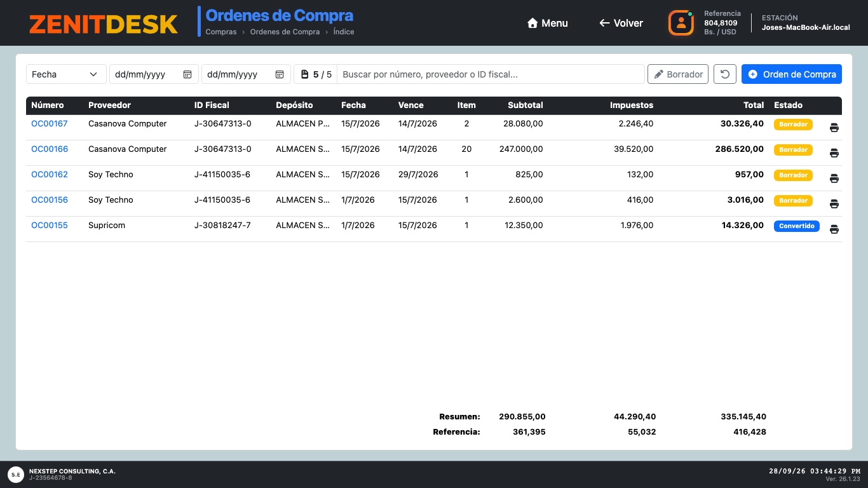Print order OC00167 using its printer icon
The height and width of the screenshot is (488, 868).
tap(834, 128)
